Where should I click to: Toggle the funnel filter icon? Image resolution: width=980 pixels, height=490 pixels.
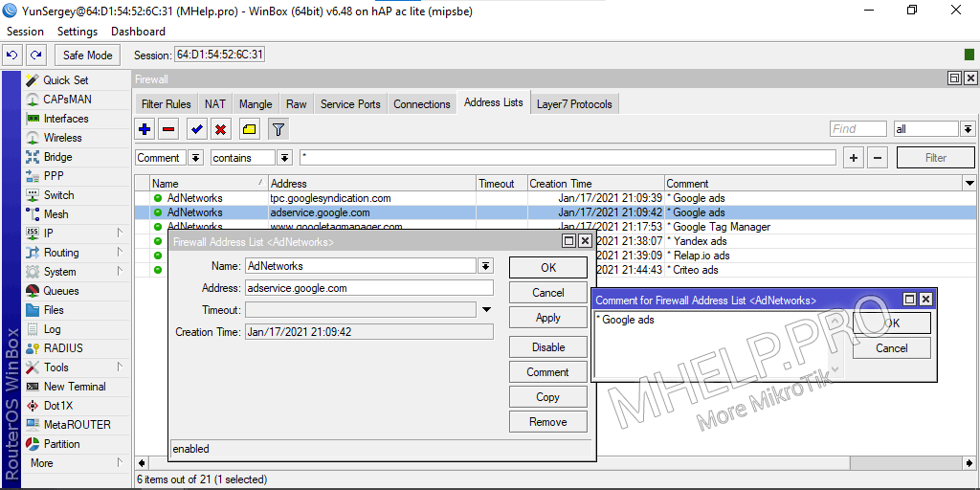[x=278, y=129]
